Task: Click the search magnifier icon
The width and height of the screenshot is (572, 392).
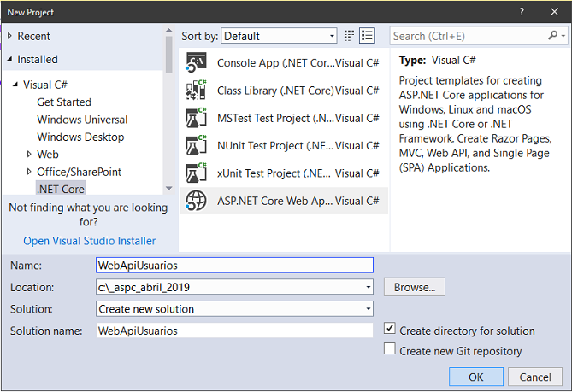Action: coord(552,35)
